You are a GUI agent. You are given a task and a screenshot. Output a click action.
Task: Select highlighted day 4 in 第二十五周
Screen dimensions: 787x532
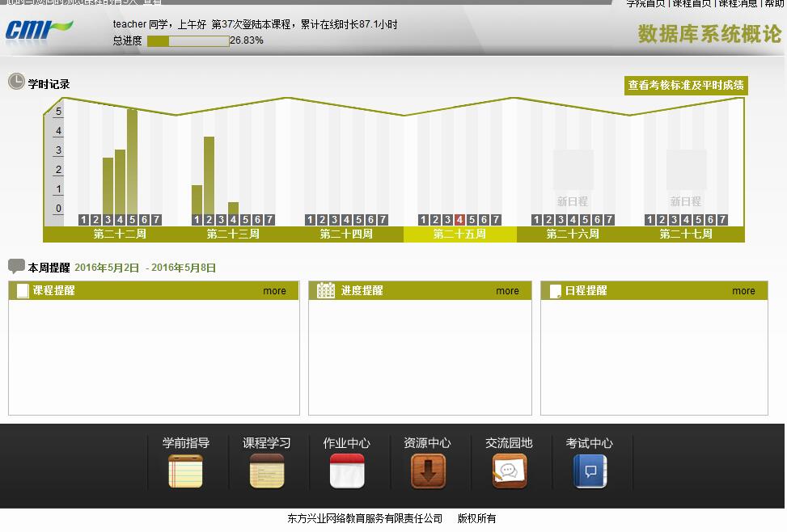459,220
